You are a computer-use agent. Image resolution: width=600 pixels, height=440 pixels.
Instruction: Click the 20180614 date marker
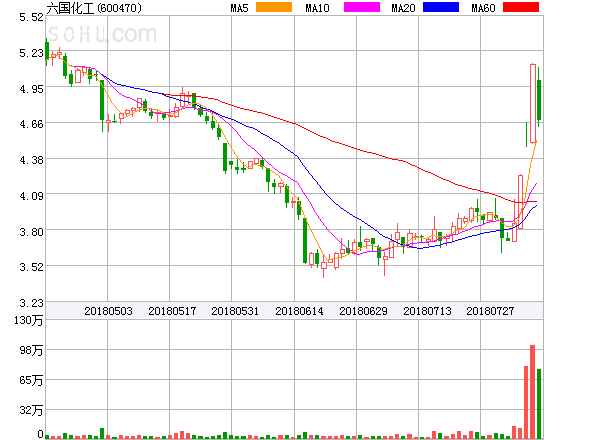coord(299,311)
